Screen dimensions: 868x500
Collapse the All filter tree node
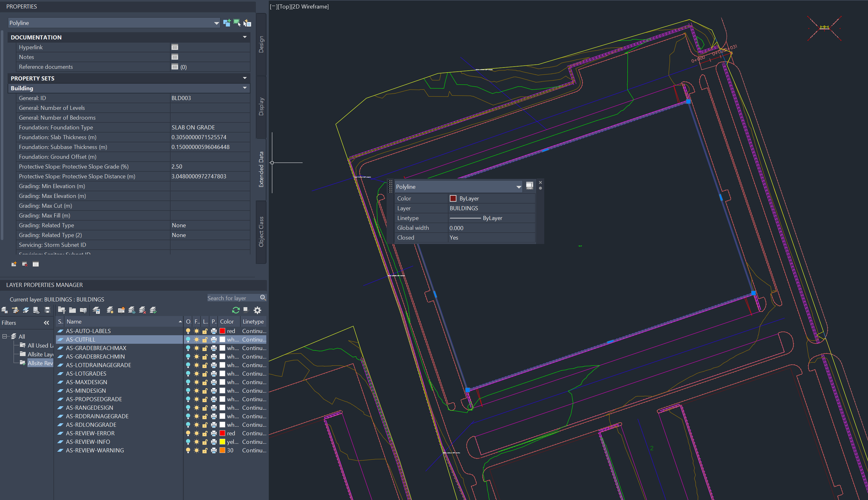pos(5,336)
